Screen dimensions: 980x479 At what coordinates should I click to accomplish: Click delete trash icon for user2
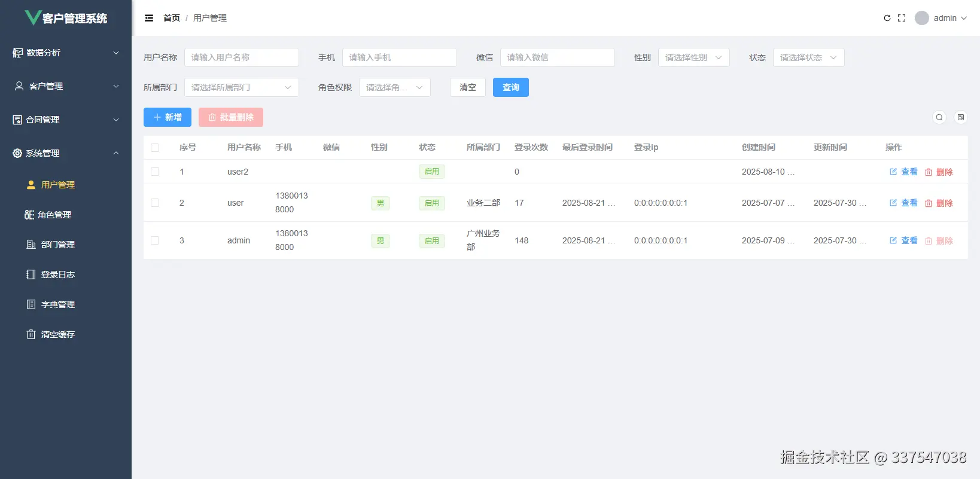(x=929, y=172)
